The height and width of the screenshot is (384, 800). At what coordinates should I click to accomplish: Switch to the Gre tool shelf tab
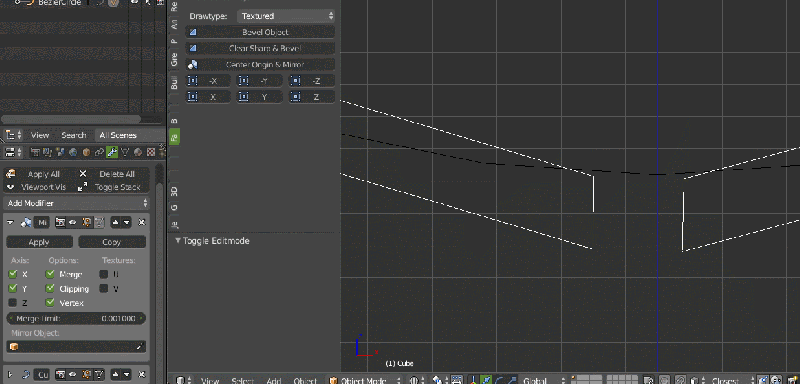tap(174, 60)
